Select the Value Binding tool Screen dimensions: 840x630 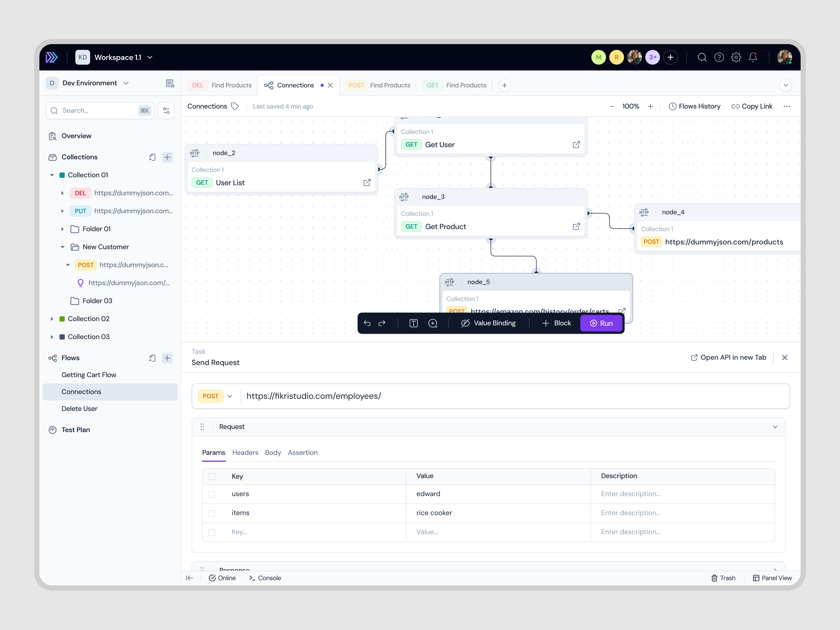(488, 323)
